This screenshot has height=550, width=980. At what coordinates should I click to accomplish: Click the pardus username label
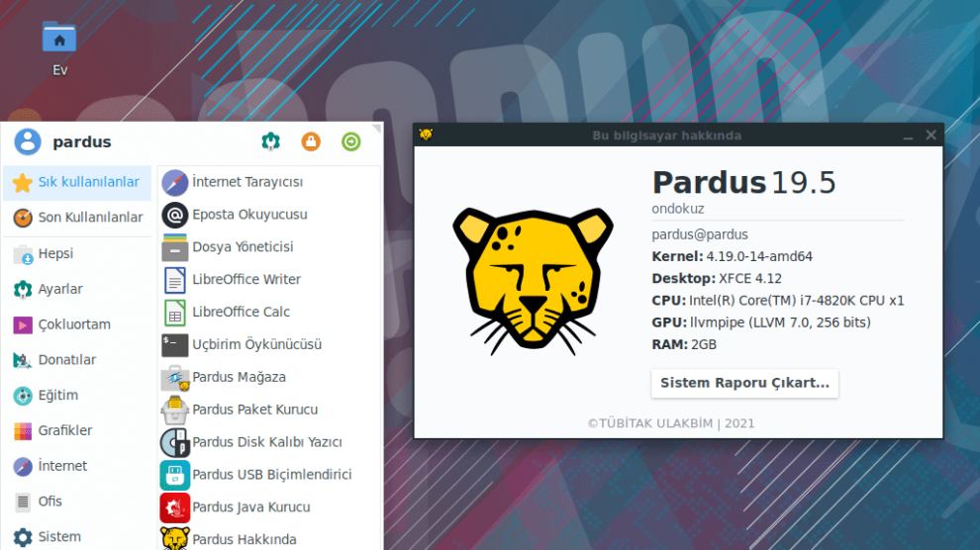[x=82, y=142]
